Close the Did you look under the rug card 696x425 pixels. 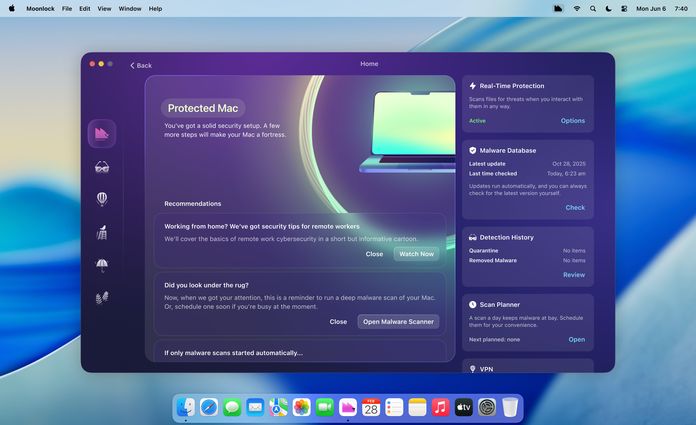[338, 322]
